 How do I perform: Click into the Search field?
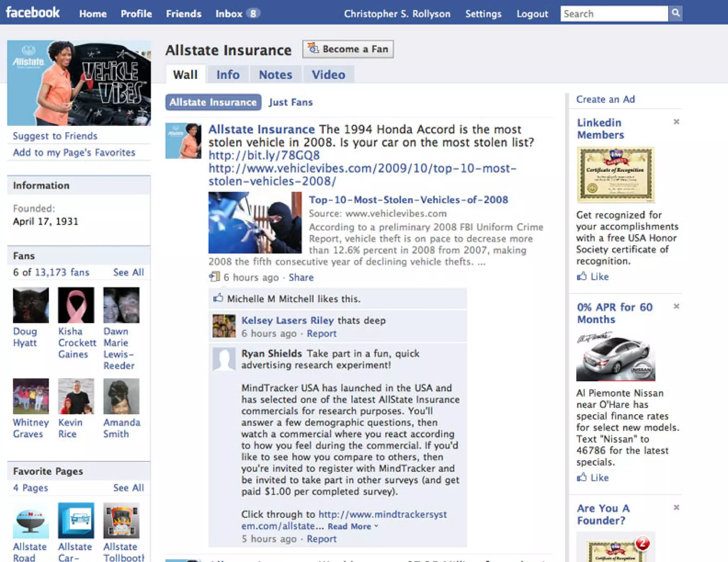point(614,13)
